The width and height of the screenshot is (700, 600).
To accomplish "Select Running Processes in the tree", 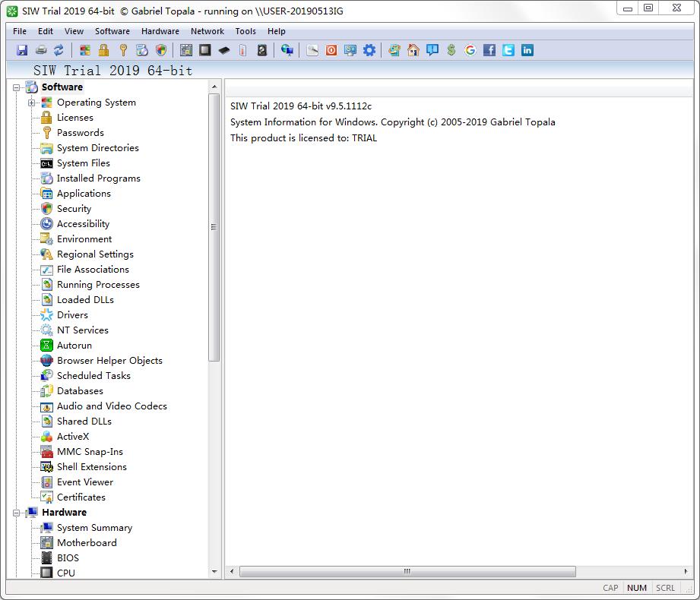I will pos(98,285).
